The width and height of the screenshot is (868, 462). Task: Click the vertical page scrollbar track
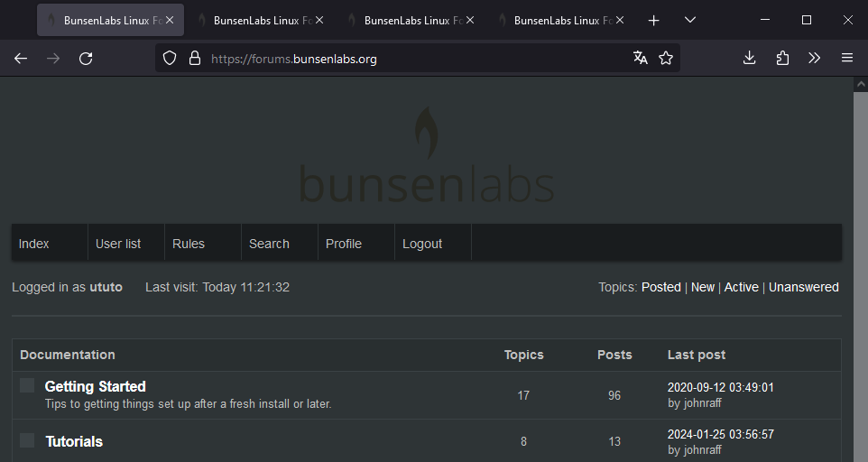click(860, 277)
